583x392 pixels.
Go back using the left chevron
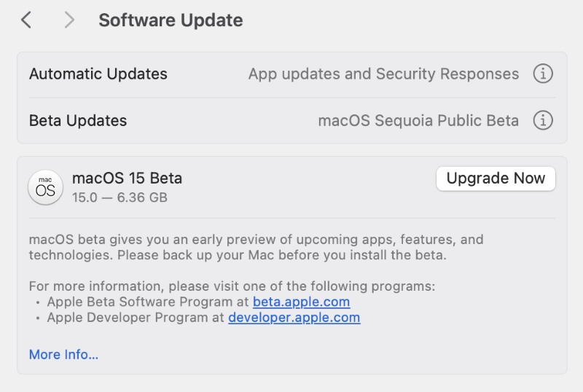point(26,20)
